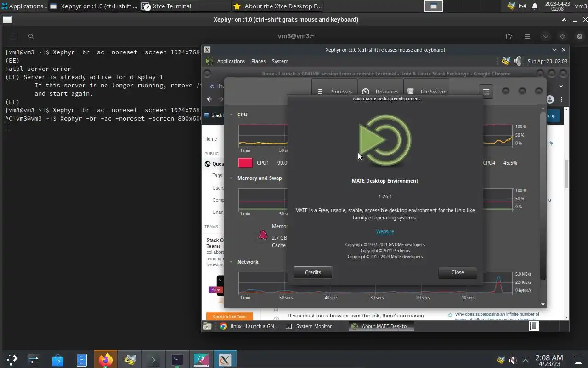588x368 pixels.
Task: Open the sliders settings icon in taskbar
Action: click(34, 360)
